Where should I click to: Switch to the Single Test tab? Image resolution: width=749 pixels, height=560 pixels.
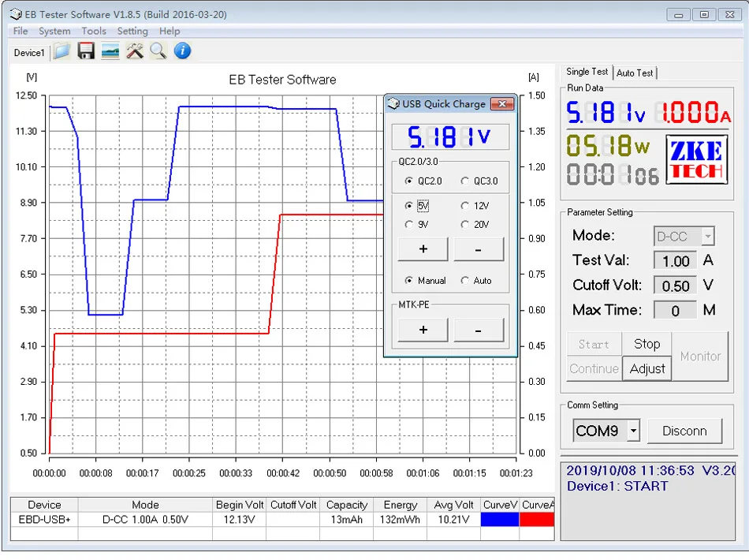pos(587,72)
